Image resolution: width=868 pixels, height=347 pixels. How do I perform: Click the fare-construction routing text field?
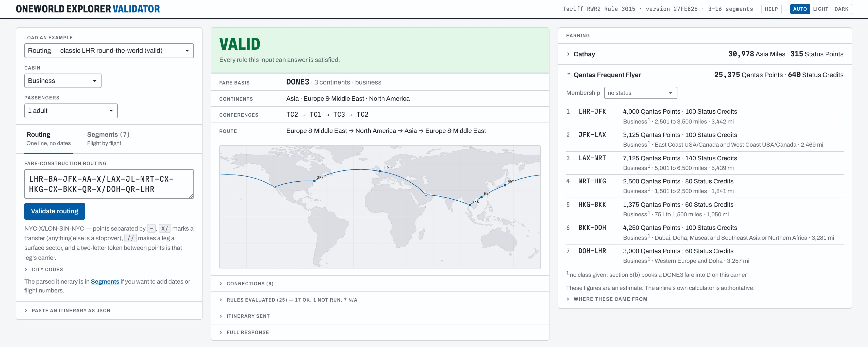click(109, 184)
